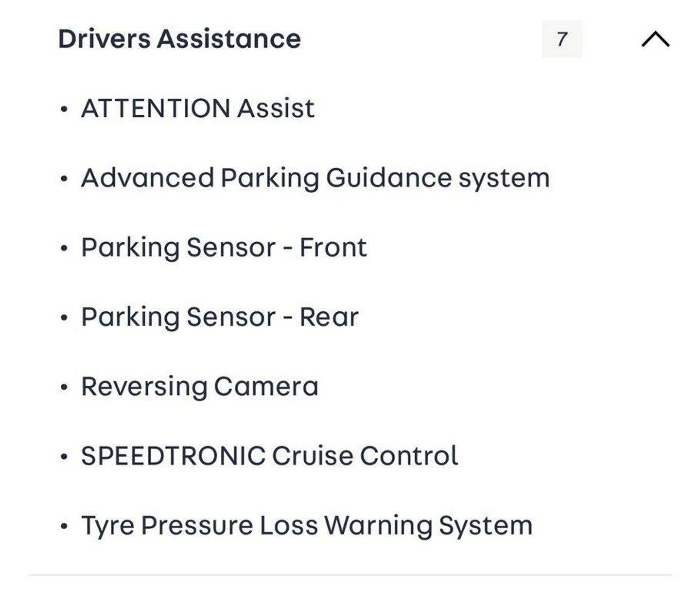
Task: Click the bullet beside ATTENTION Assist
Action: pyautogui.click(x=64, y=109)
